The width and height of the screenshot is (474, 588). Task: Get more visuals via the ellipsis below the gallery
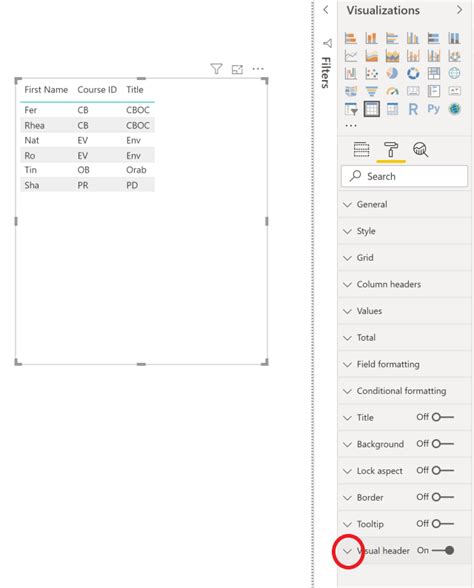pyautogui.click(x=351, y=126)
